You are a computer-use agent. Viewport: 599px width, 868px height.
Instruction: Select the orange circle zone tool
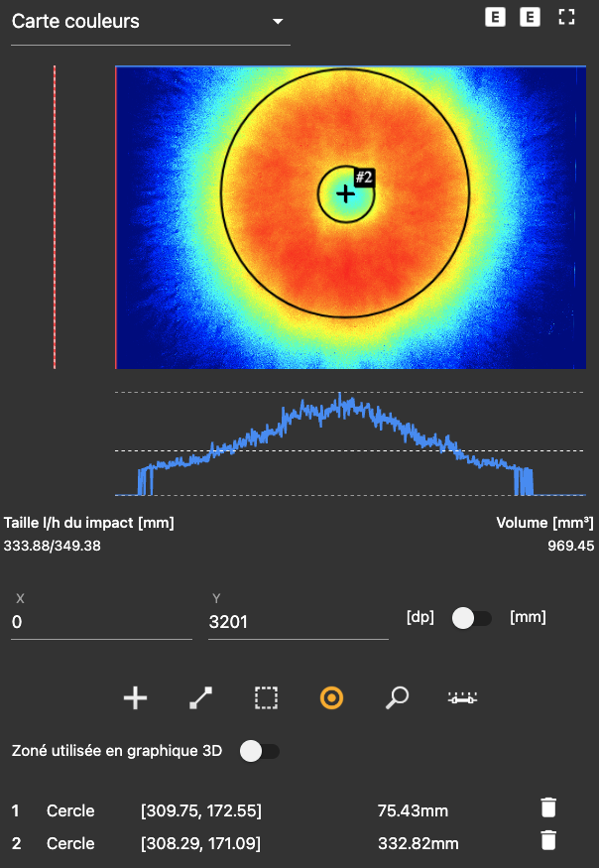[331, 698]
